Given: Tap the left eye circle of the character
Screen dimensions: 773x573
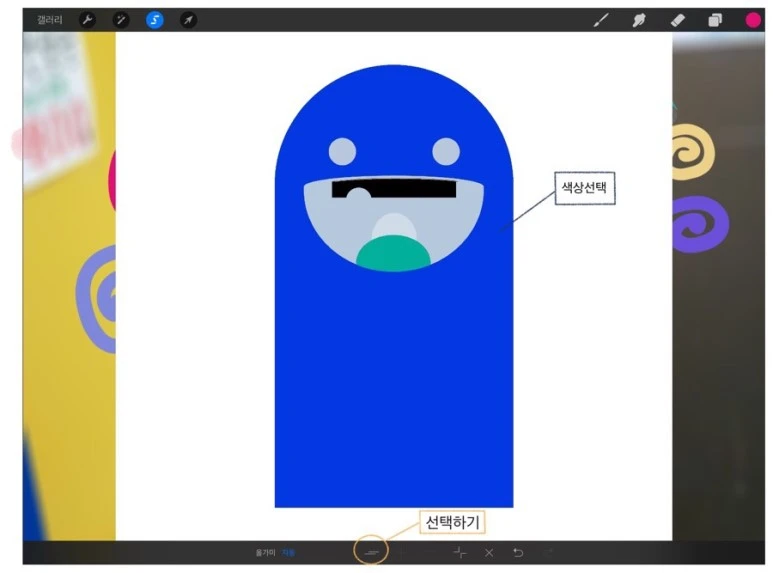Looking at the screenshot, I should coord(342,151).
